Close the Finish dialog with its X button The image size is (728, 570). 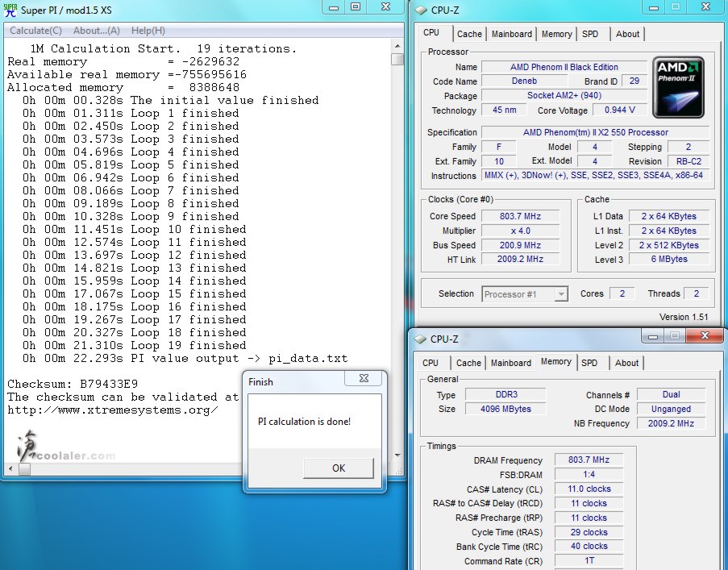(x=364, y=378)
